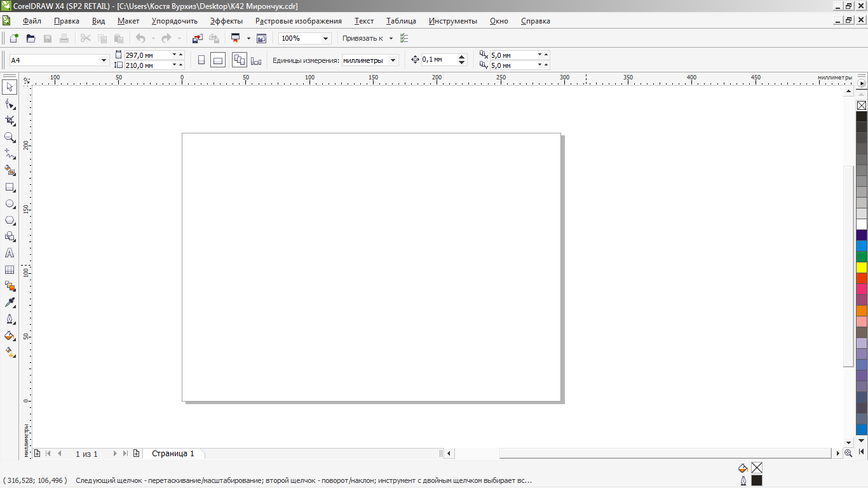Screen dimensions: 868x488
Task: Select the Fill bucket tool
Action: tap(10, 335)
